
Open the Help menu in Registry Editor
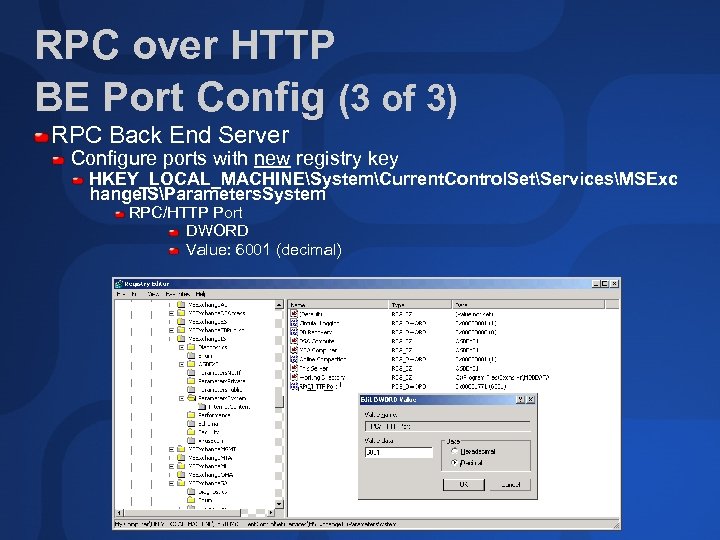pyautogui.click(x=200, y=294)
